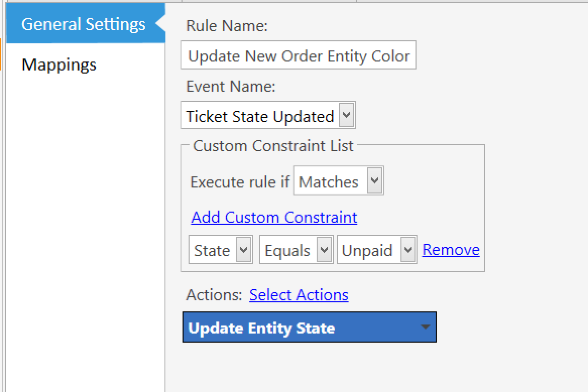Click the arrow next to State

(x=244, y=249)
